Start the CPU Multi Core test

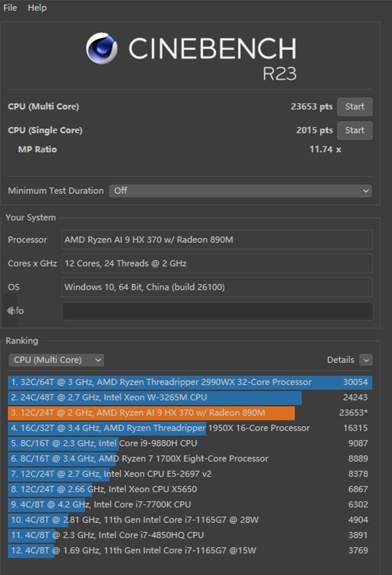354,107
